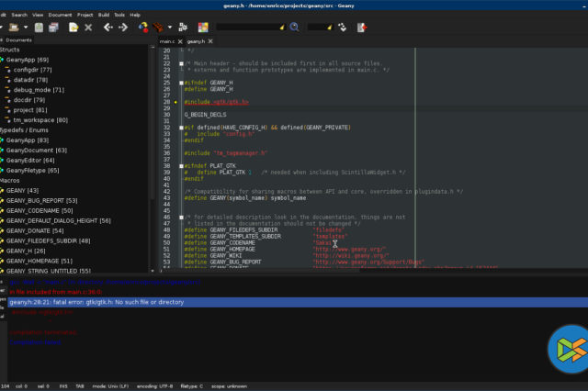Image resolution: width=588 pixels, height=391 pixels.
Task: Switch to the main.c tab
Action: 165,41
